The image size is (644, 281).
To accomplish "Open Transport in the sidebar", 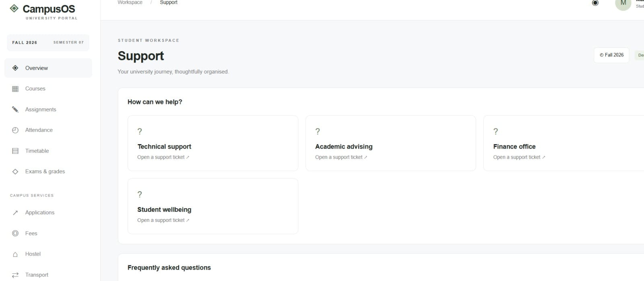I will click(x=48, y=275).
